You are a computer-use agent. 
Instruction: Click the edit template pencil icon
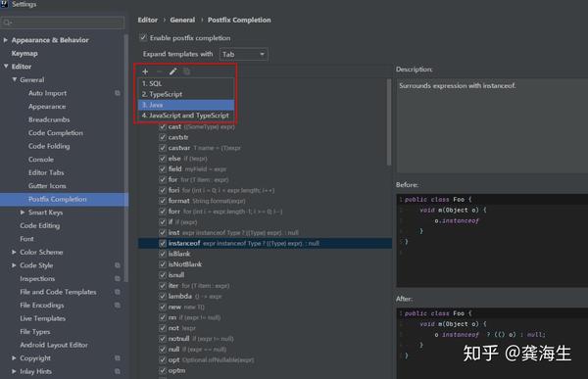172,71
